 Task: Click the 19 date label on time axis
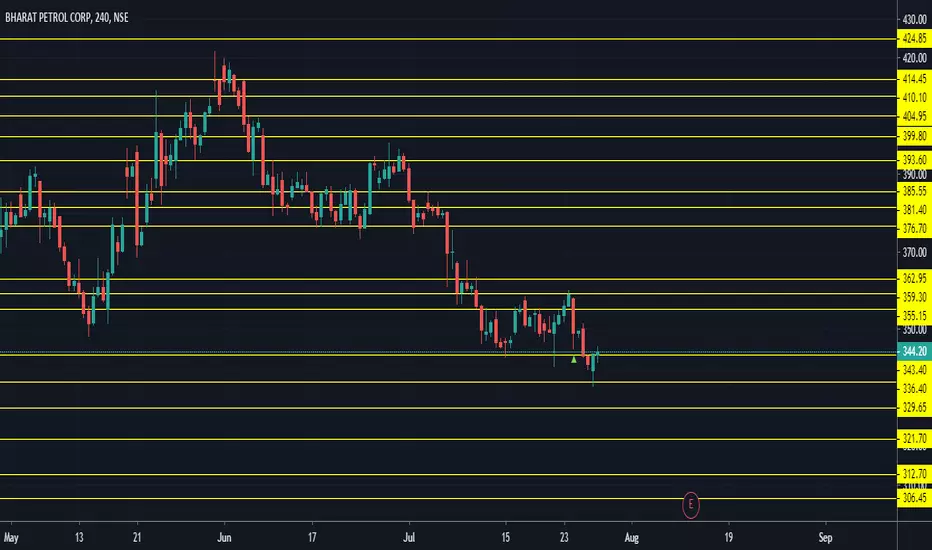[729, 538]
